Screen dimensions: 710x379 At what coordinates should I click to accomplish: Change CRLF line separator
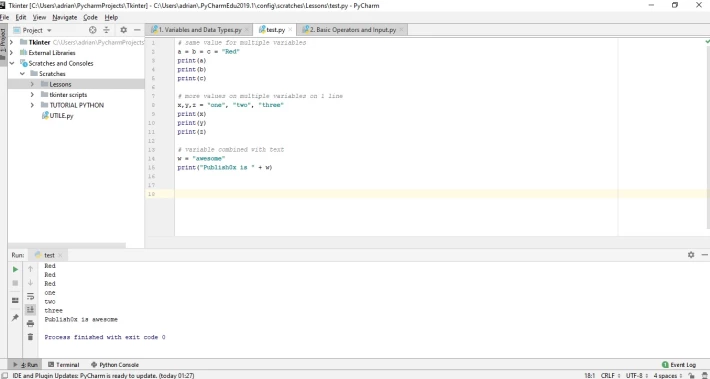coord(609,375)
